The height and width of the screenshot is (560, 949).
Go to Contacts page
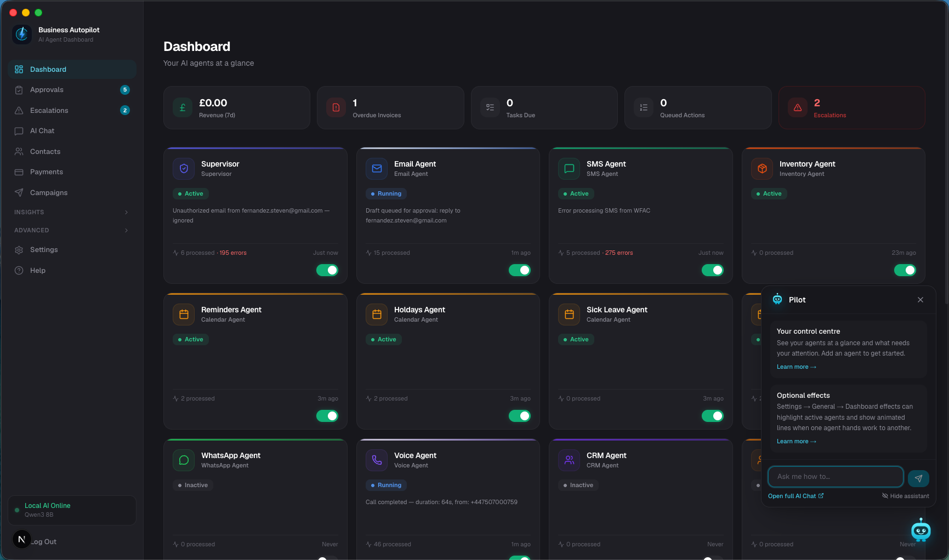[72, 152]
